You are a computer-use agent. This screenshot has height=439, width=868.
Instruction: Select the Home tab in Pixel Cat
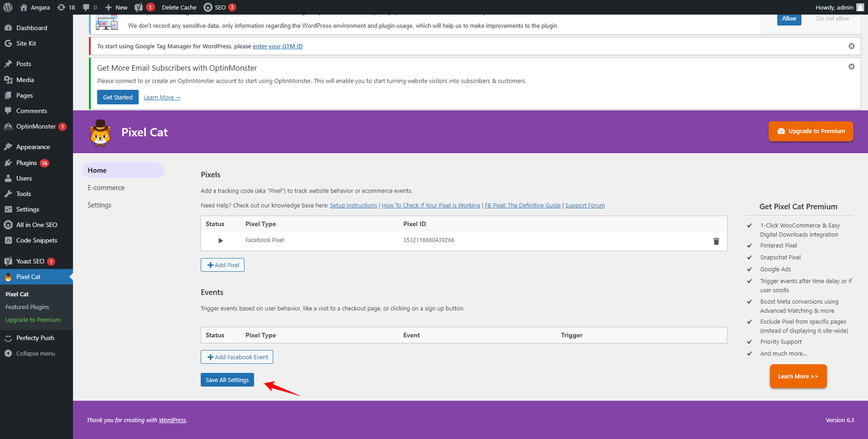pyautogui.click(x=123, y=170)
